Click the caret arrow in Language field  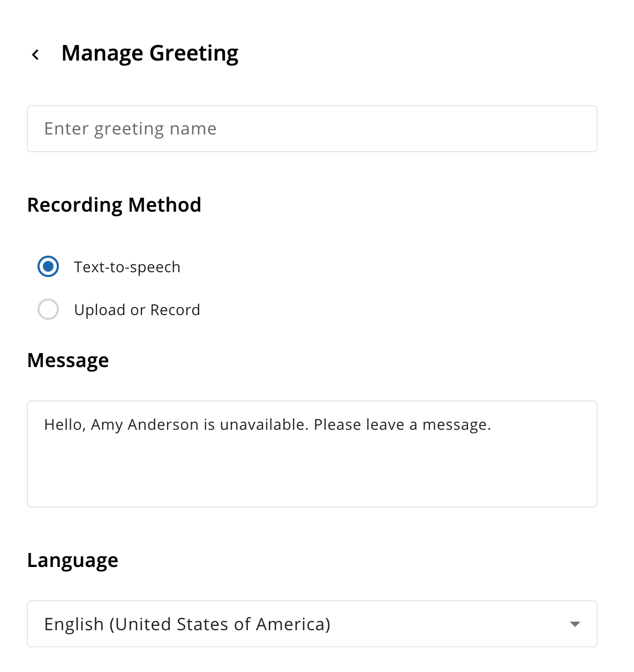(x=575, y=624)
